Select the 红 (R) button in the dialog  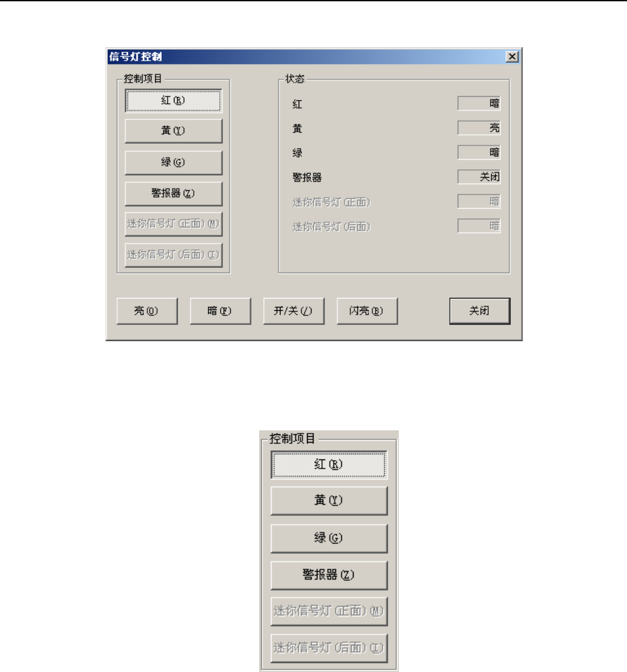[173, 101]
